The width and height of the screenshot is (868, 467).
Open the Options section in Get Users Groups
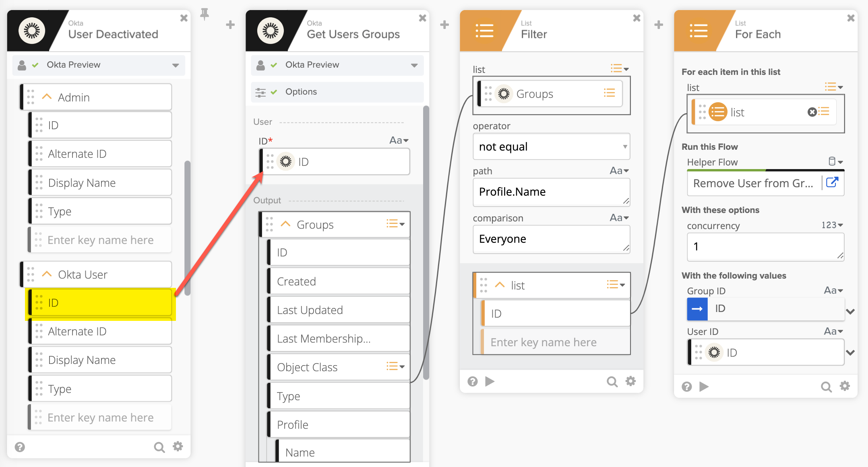click(337, 92)
